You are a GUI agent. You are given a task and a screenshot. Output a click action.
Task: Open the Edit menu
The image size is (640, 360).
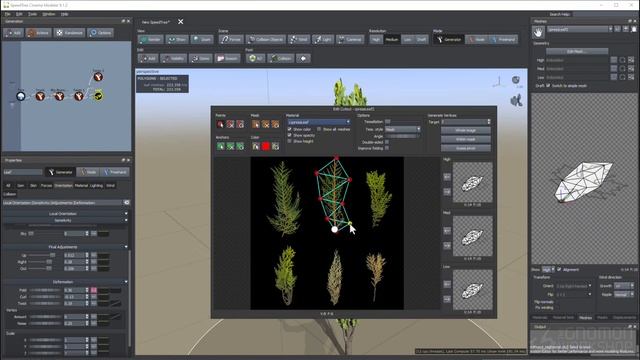[x=19, y=14]
